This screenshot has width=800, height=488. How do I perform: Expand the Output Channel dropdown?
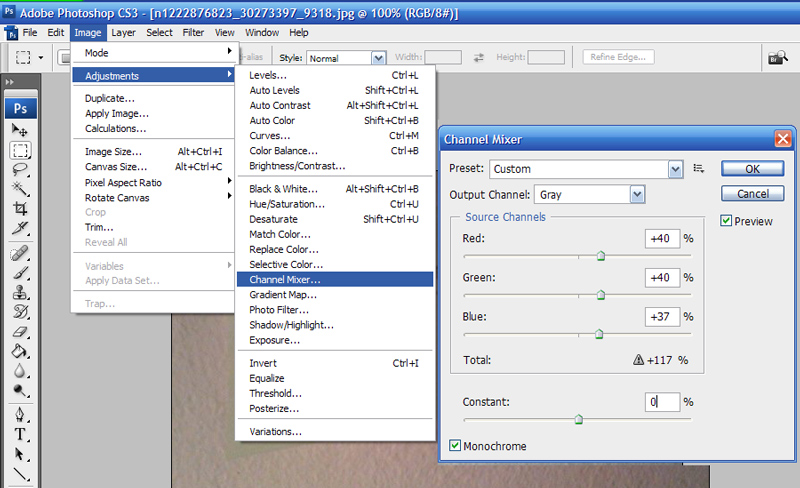coord(589,194)
